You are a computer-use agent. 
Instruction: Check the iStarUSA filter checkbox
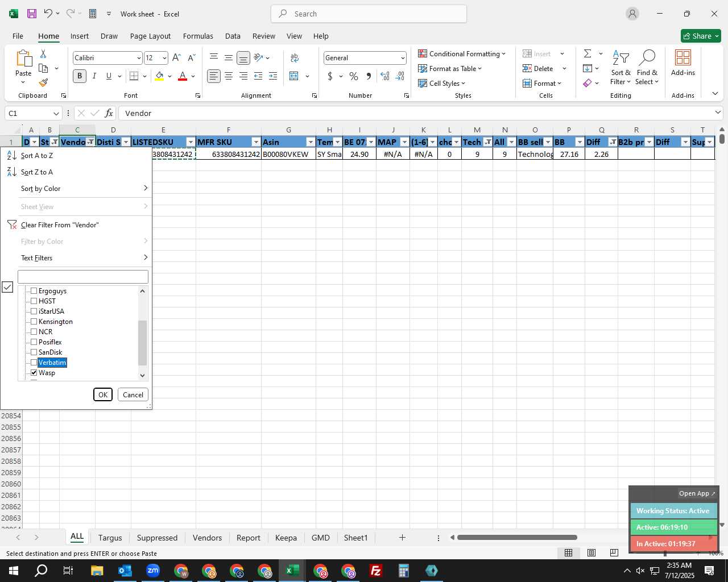pyautogui.click(x=34, y=311)
